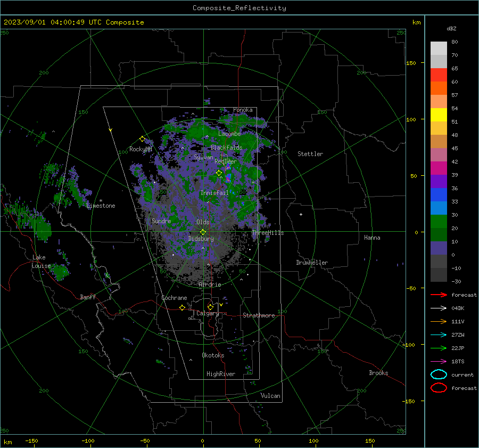
Task: Click the red forecast ellipse in legend
Action: click(439, 388)
